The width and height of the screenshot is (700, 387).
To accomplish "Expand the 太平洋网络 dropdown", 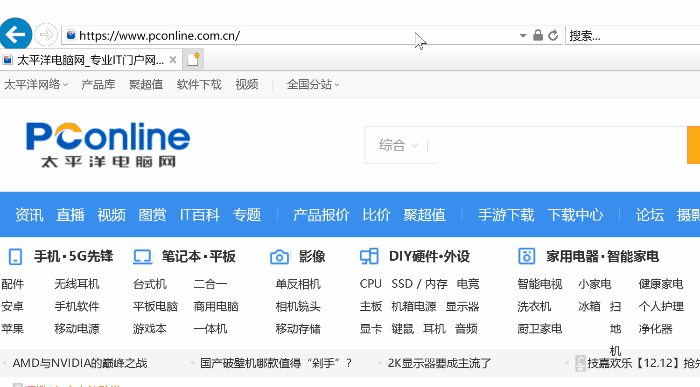I will pos(36,84).
